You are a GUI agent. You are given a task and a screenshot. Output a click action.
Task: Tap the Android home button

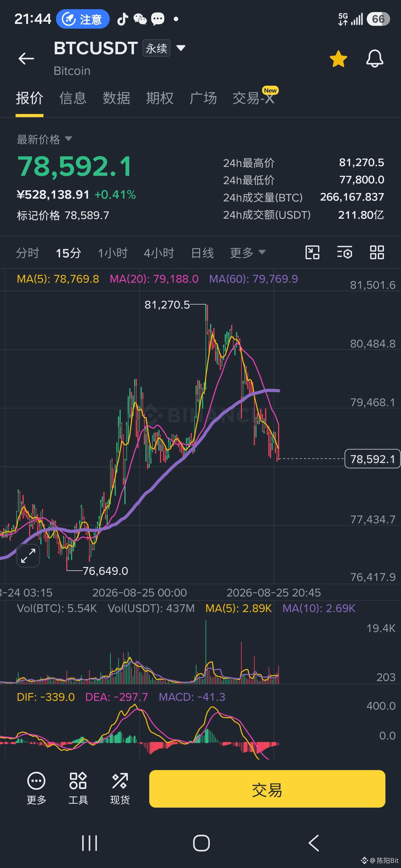coord(201,843)
